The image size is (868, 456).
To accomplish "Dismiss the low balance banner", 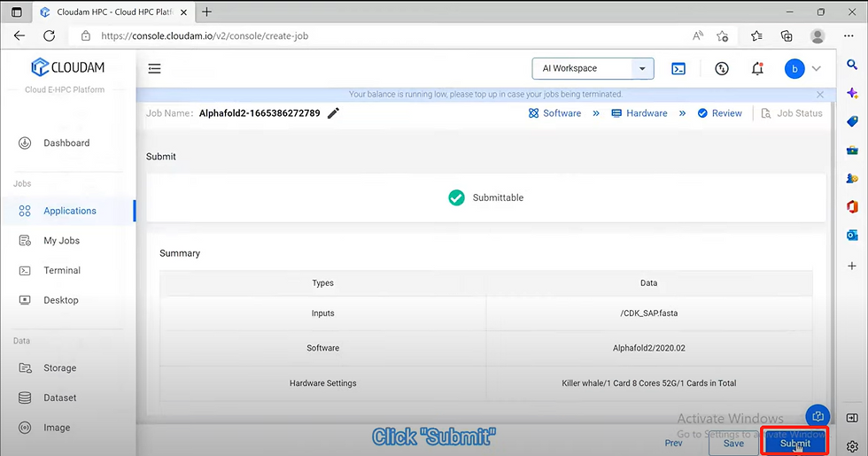I will pyautogui.click(x=820, y=95).
